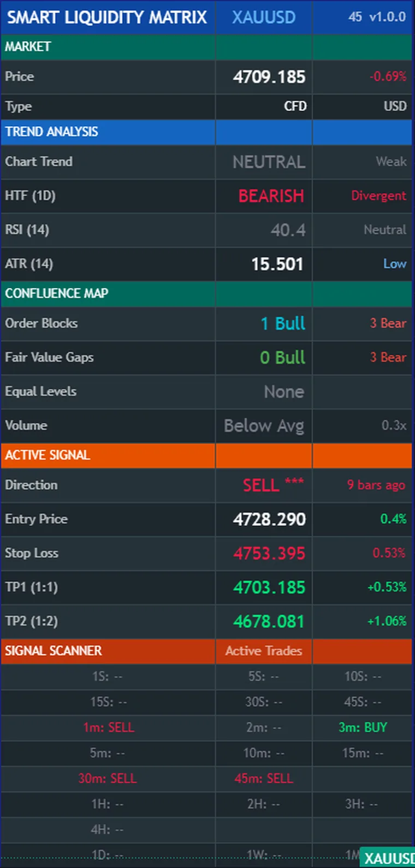Click the Fair Value Gaps label
This screenshot has width=415, height=868.
coord(49,357)
